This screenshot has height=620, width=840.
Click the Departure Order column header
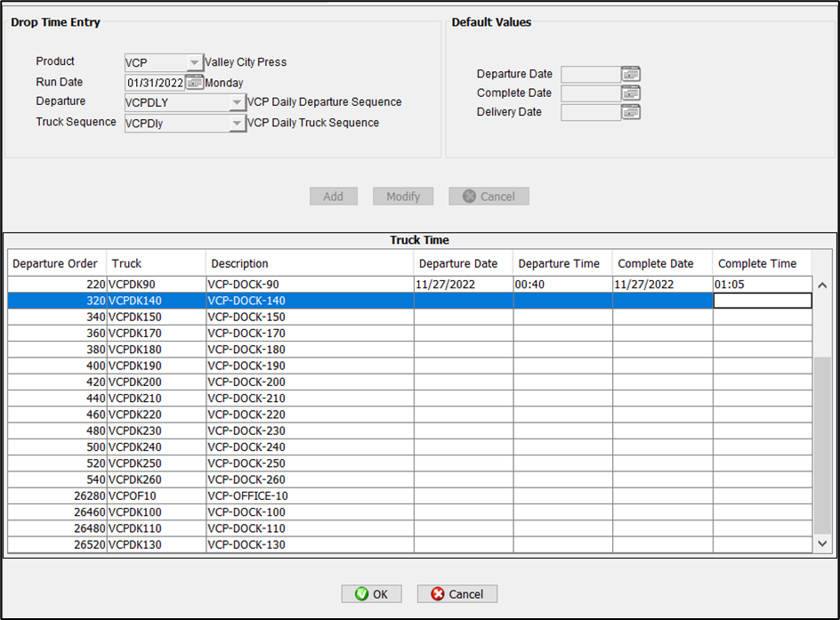click(x=55, y=263)
